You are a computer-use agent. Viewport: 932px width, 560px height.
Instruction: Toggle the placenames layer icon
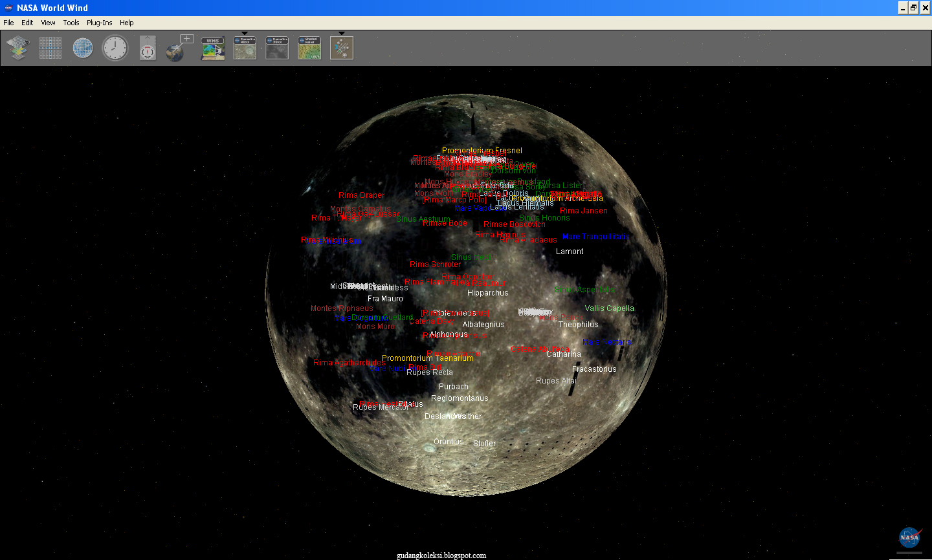[x=342, y=48]
